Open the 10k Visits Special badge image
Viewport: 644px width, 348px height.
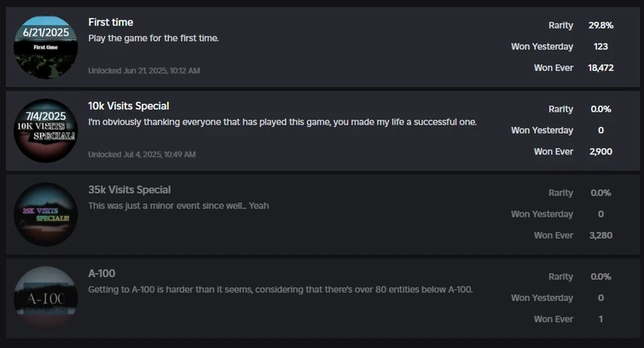45,130
